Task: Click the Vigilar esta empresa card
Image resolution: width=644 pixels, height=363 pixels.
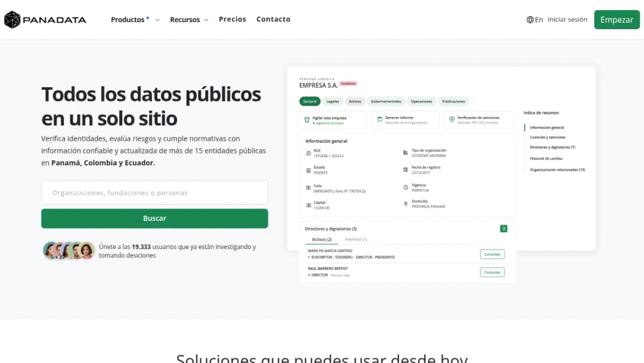Action: click(x=333, y=121)
